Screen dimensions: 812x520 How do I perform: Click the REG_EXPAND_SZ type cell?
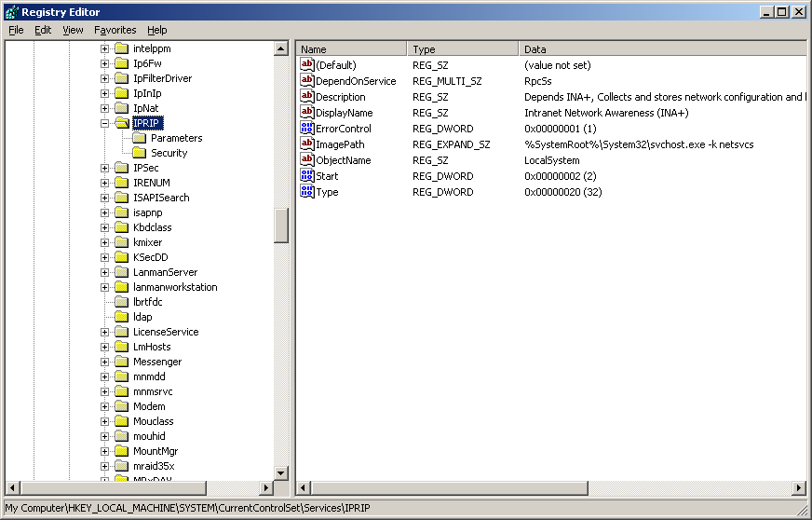[x=451, y=144]
